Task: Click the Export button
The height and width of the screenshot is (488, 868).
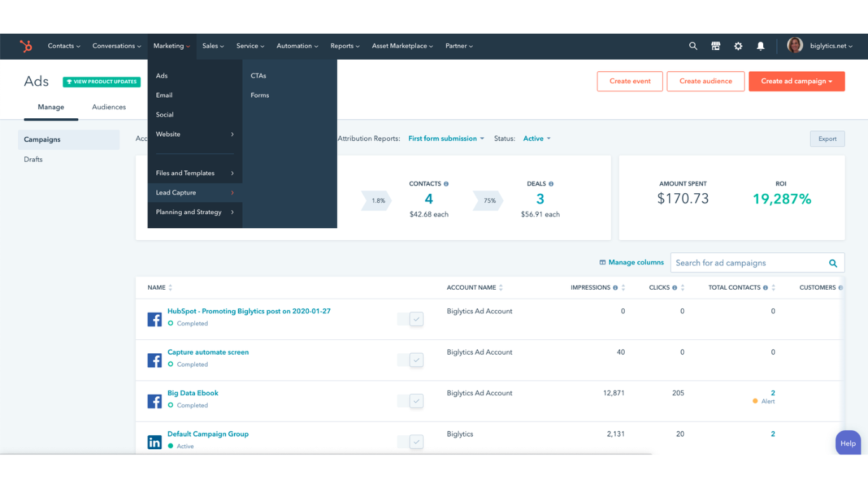Action: (x=827, y=139)
